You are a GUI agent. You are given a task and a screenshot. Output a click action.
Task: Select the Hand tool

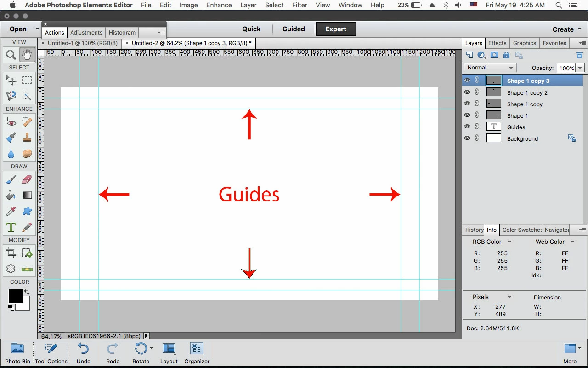[x=27, y=55]
